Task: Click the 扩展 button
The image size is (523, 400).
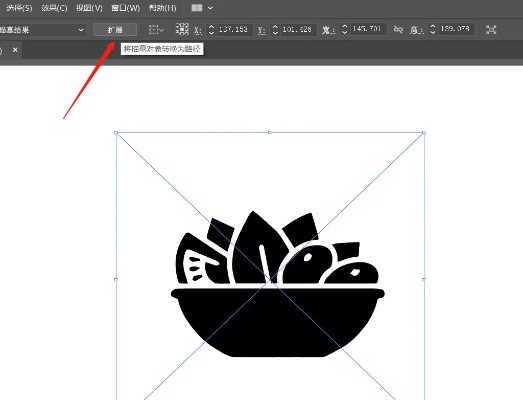Action: click(x=115, y=30)
